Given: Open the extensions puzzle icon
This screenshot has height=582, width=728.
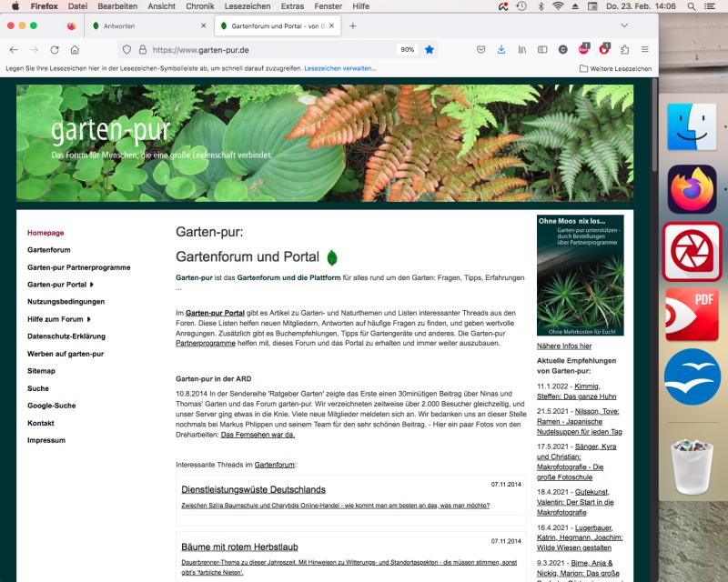Looking at the screenshot, I should tap(624, 49).
